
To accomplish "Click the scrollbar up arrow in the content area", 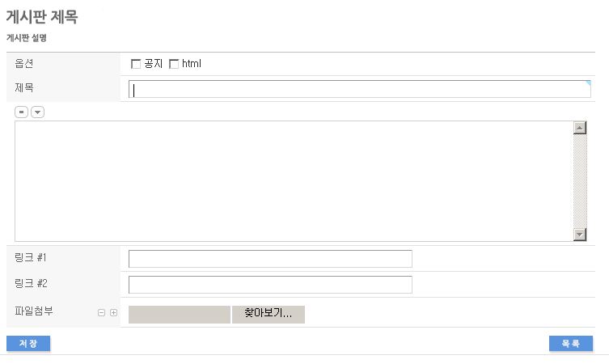I will [579, 127].
